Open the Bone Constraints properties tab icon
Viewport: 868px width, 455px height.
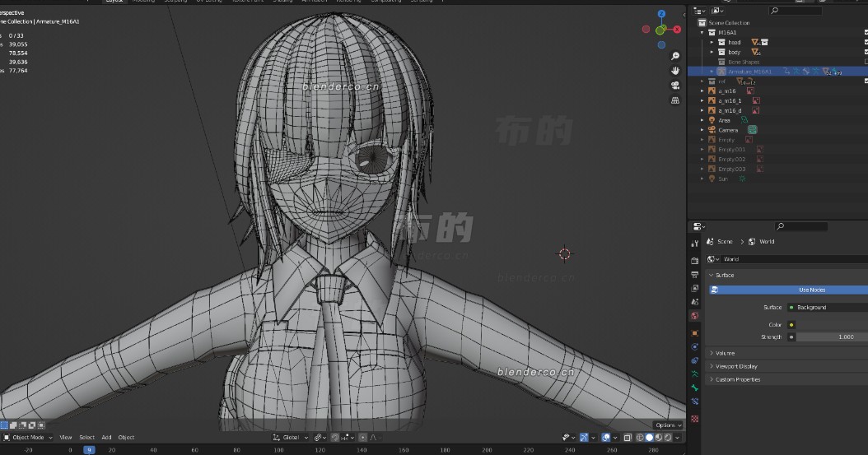click(x=695, y=402)
